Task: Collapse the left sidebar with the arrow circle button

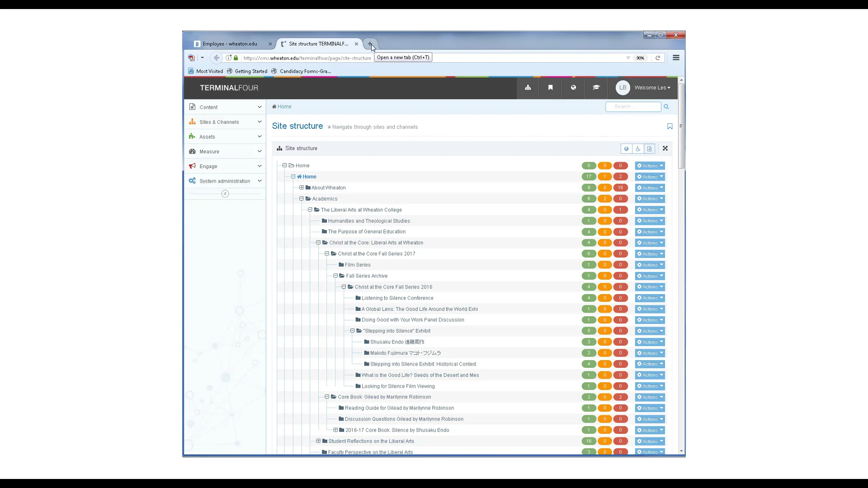Action: click(x=225, y=193)
